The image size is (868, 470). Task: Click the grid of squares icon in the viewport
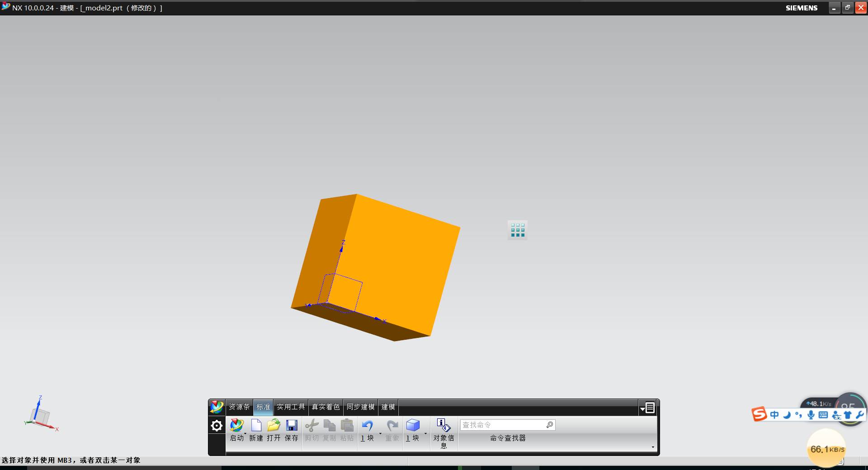pyautogui.click(x=518, y=230)
